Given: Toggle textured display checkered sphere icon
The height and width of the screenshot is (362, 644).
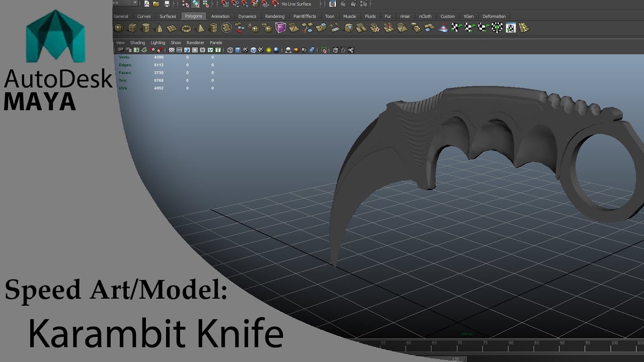Looking at the screenshot, I should [261, 50].
